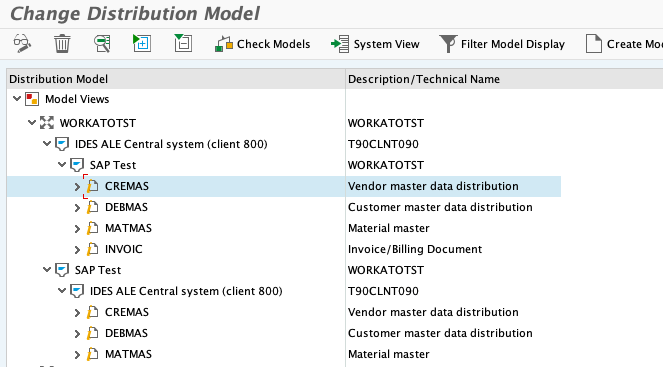Expand the lower DEBMAS message type
Viewport: 663px width, 367px height.
tap(77, 334)
